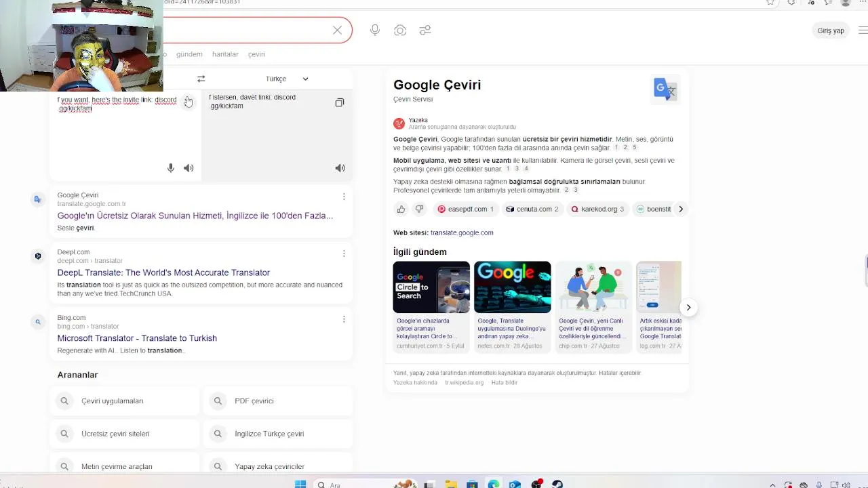
Task: Open the tr.wikipedia.org footer link
Action: coord(465,383)
